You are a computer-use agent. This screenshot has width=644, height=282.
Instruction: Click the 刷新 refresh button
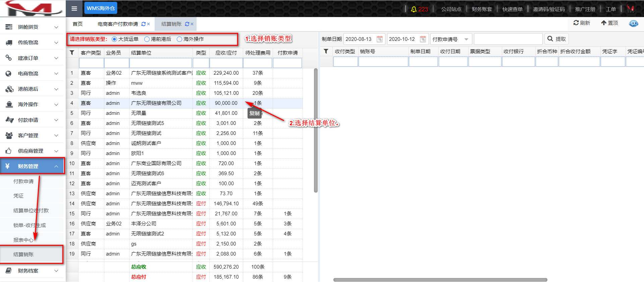pyautogui.click(x=582, y=23)
